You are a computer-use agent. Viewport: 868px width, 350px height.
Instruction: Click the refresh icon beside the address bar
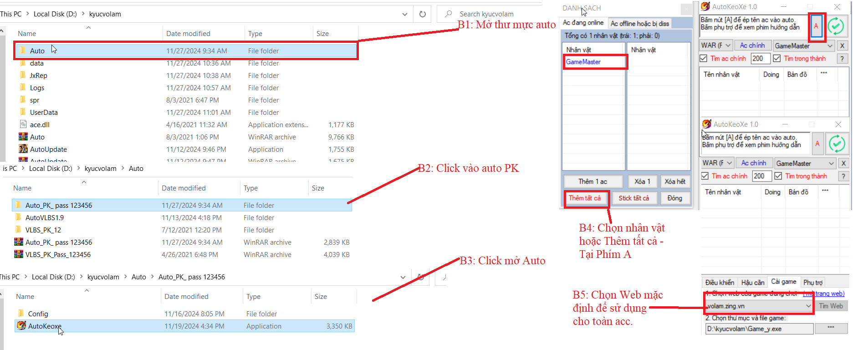pyautogui.click(x=422, y=14)
